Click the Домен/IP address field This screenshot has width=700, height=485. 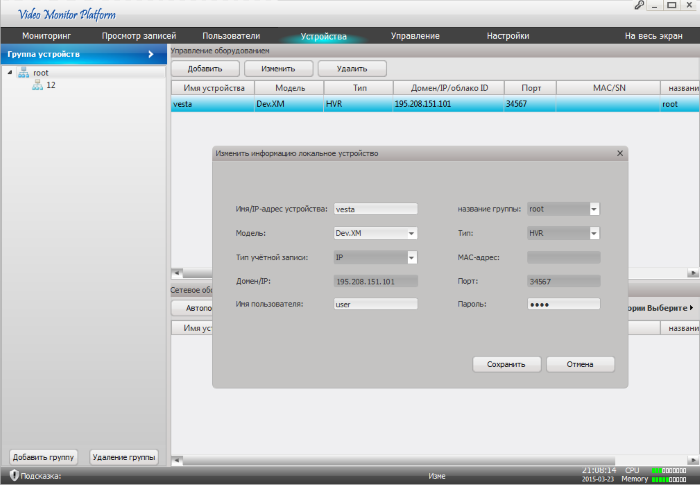click(375, 281)
